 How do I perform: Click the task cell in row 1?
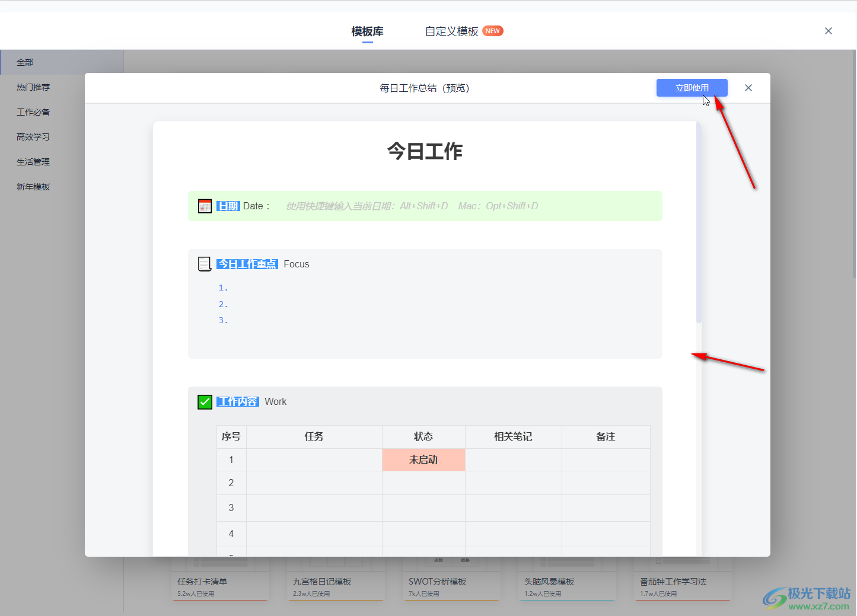[x=314, y=459]
